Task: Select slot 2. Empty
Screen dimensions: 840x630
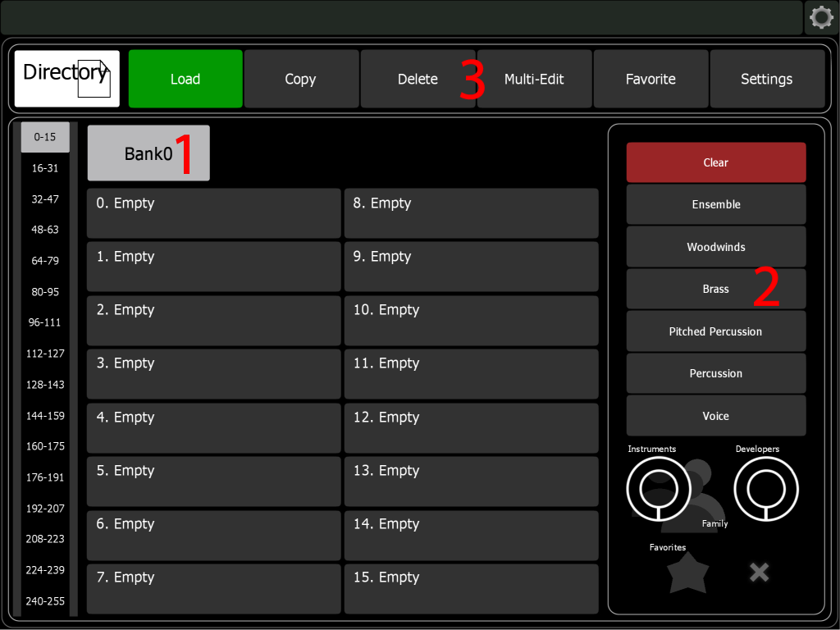Action: (x=214, y=321)
